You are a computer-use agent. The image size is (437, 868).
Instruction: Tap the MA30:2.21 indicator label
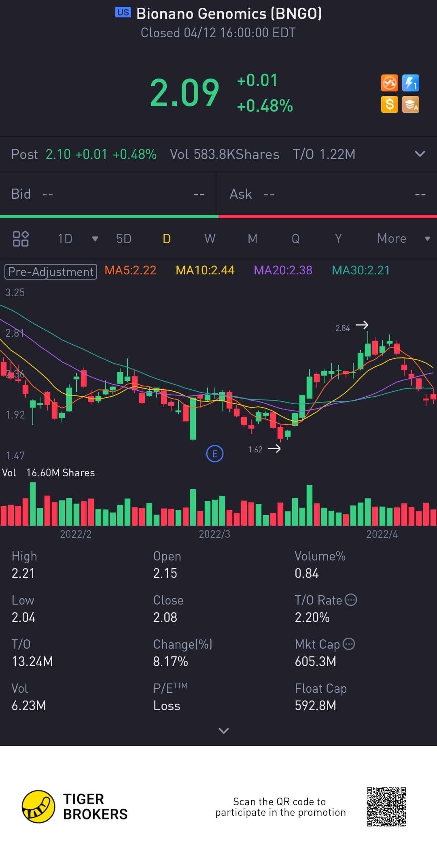pos(361,270)
